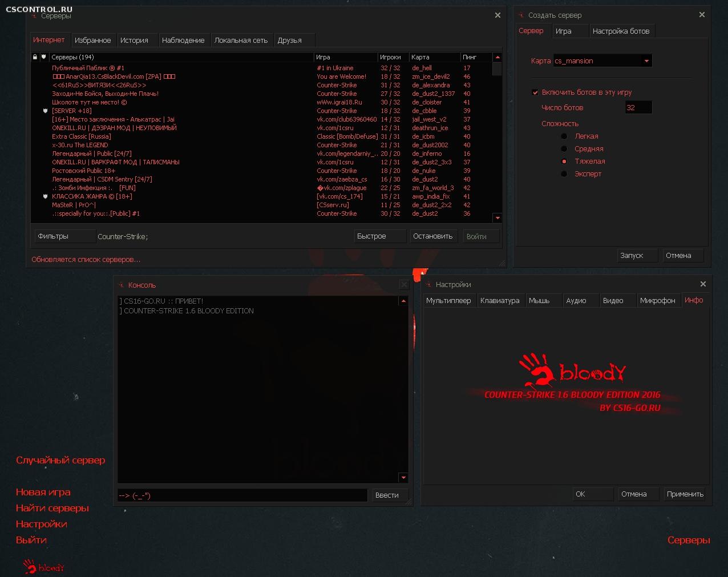Click Случайный сервер menu link
Image resolution: width=728 pixels, height=577 pixels.
(60, 460)
